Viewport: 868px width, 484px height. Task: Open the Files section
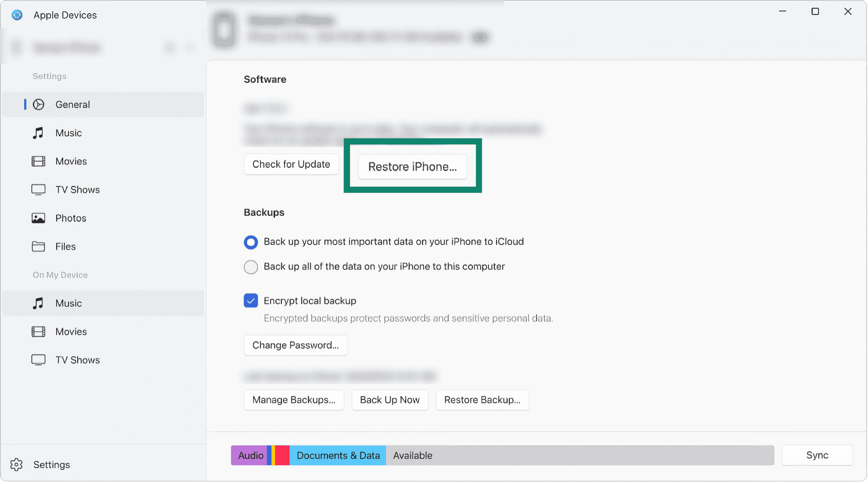(x=103, y=247)
